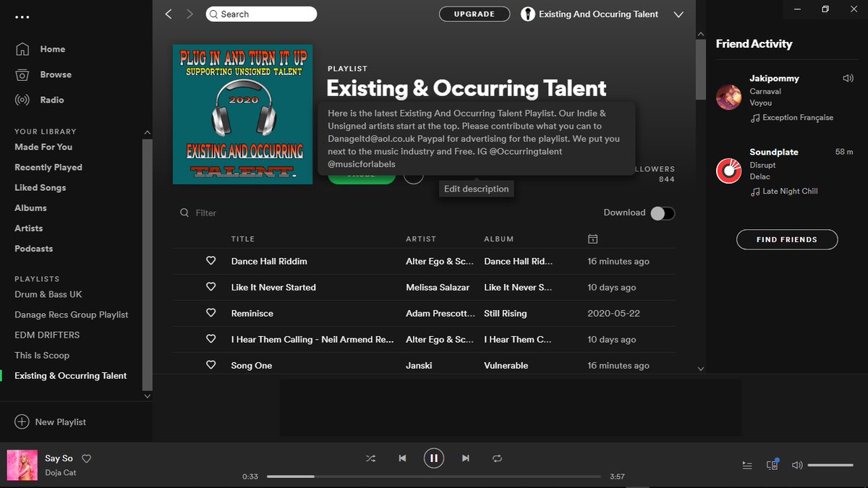The height and width of the screenshot is (488, 868).
Task: Click main pane down scroll arrow
Action: click(x=700, y=369)
